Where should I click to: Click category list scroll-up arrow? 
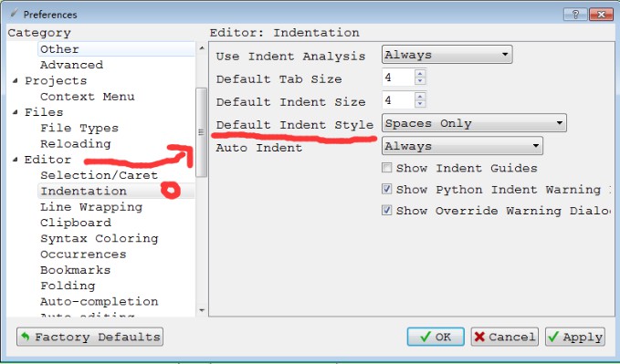(x=202, y=48)
